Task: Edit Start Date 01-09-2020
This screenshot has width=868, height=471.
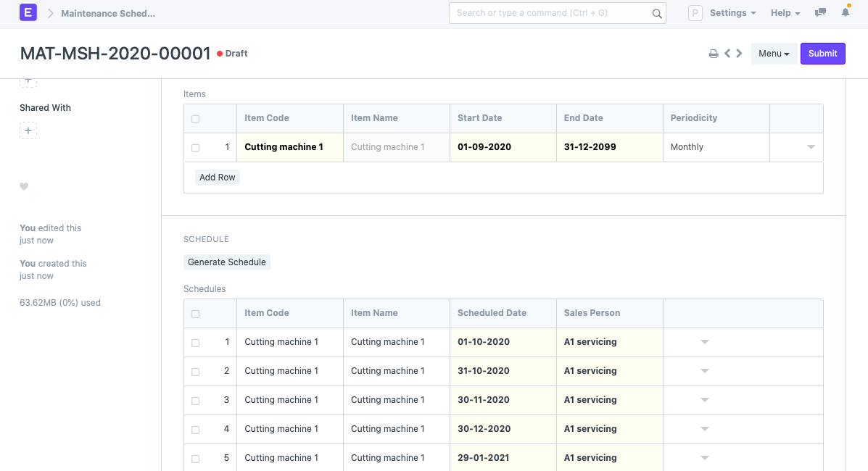Action: click(503, 147)
